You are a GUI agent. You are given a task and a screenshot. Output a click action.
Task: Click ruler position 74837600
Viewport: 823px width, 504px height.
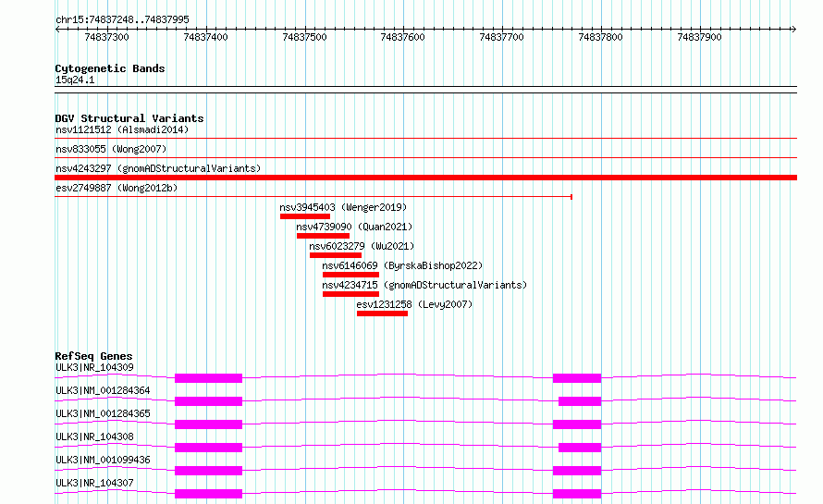[402, 37]
